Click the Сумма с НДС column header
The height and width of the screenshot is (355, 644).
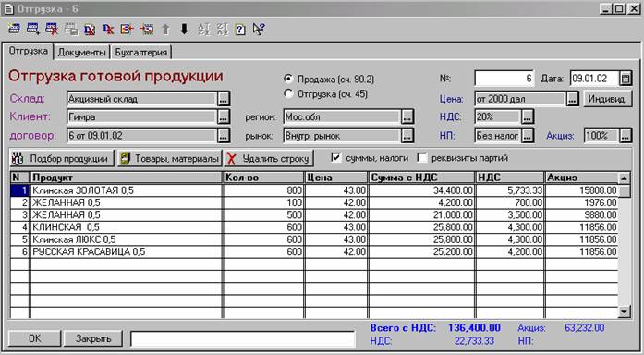pos(421,177)
